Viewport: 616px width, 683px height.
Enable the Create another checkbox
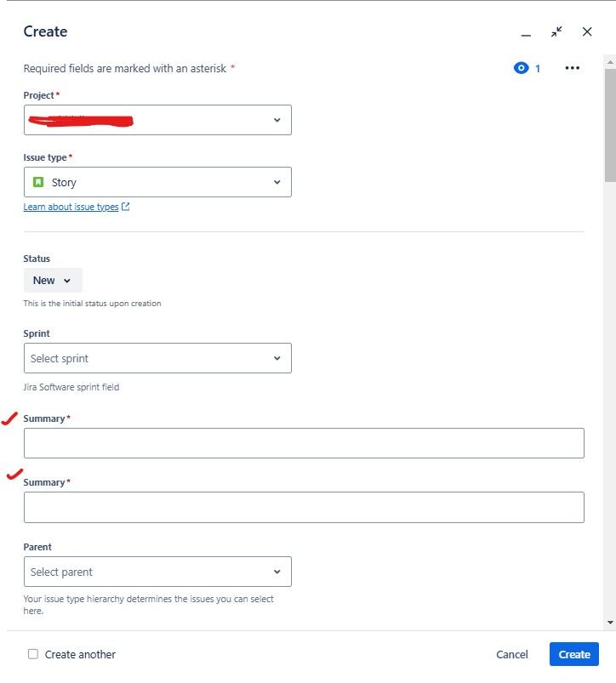click(x=32, y=653)
